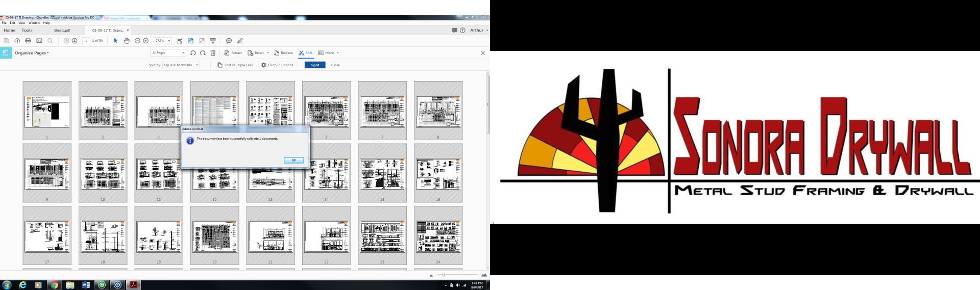The width and height of the screenshot is (980, 290).
Task: Click OK in the Adobe Acrobat dialog
Action: click(293, 160)
